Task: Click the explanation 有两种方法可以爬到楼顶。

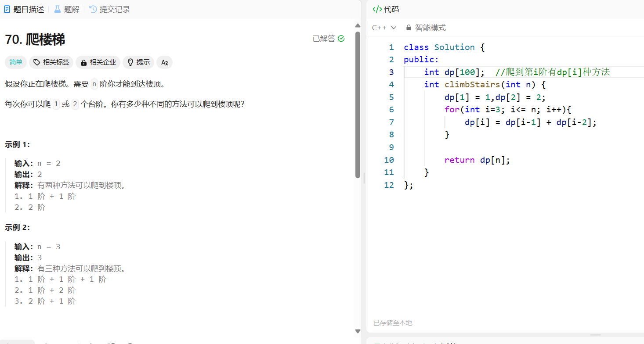Action: [x=82, y=185]
